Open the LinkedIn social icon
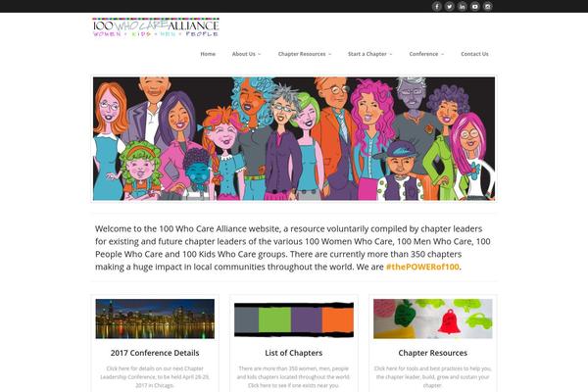The height and width of the screenshot is (392, 588). (x=462, y=7)
